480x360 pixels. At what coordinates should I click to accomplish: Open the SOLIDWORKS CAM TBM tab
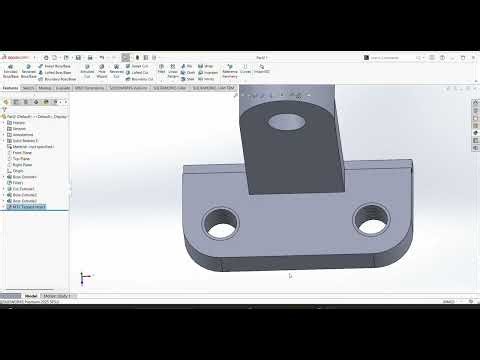click(x=213, y=88)
